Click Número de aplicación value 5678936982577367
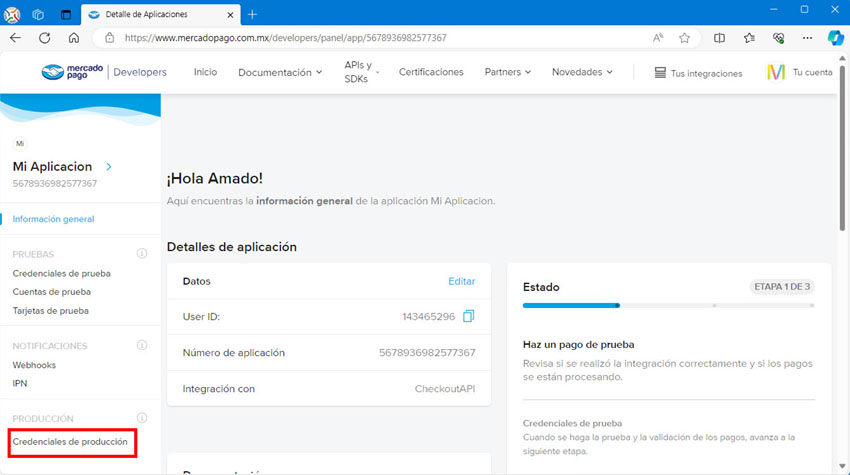Screen dimensions: 850x475 click(x=427, y=353)
